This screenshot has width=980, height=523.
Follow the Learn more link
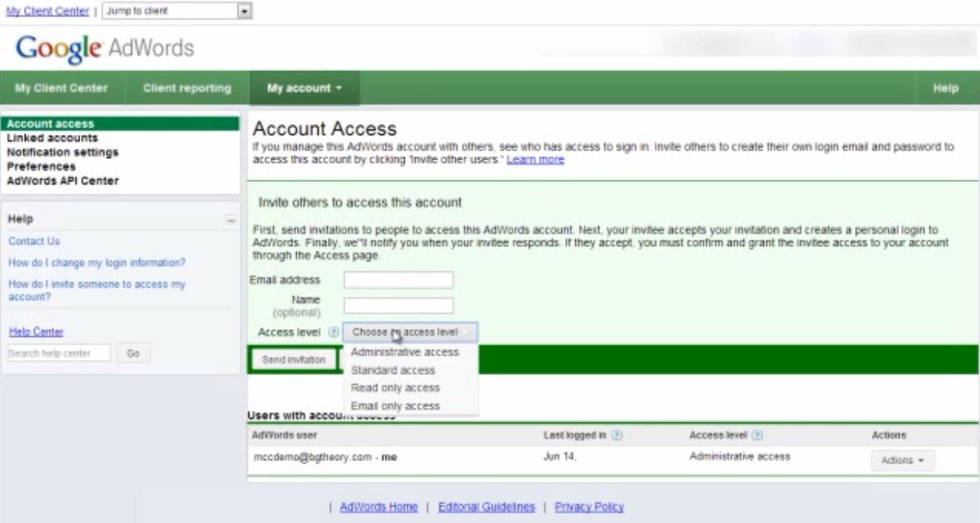point(536,160)
